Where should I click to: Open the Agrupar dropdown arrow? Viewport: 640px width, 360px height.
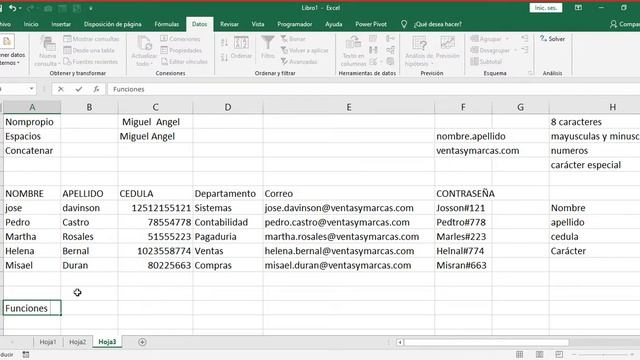point(507,39)
